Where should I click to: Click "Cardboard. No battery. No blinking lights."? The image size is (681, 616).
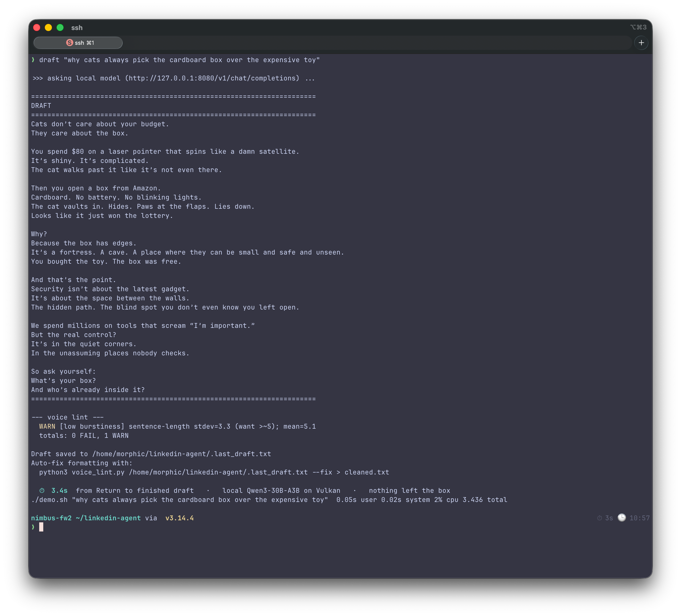pyautogui.click(x=116, y=197)
